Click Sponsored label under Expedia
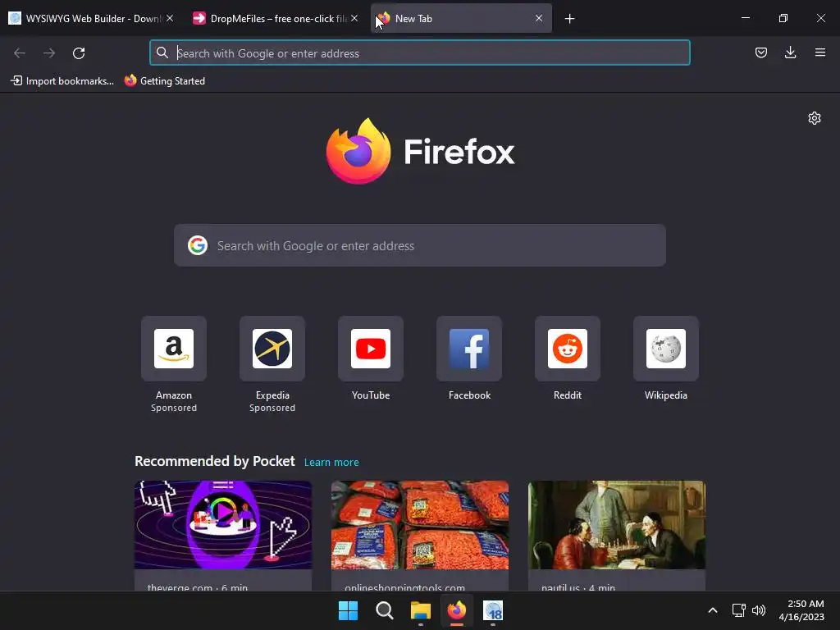 [272, 409]
